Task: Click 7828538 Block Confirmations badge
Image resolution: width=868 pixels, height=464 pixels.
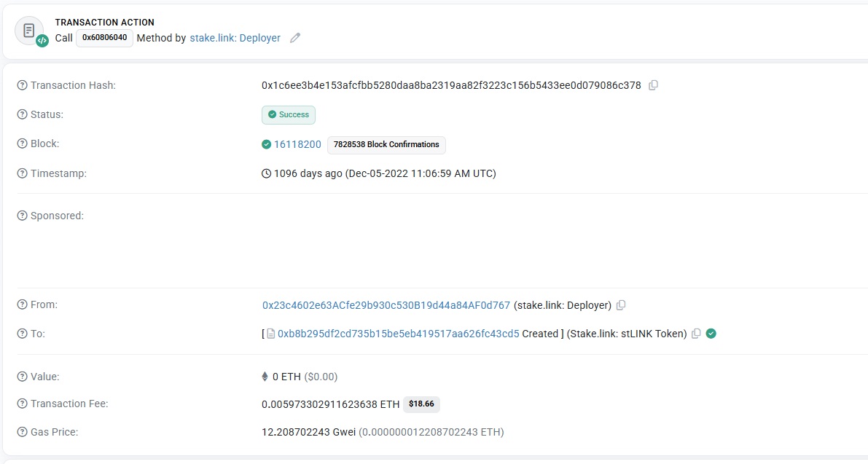Action: [386, 144]
